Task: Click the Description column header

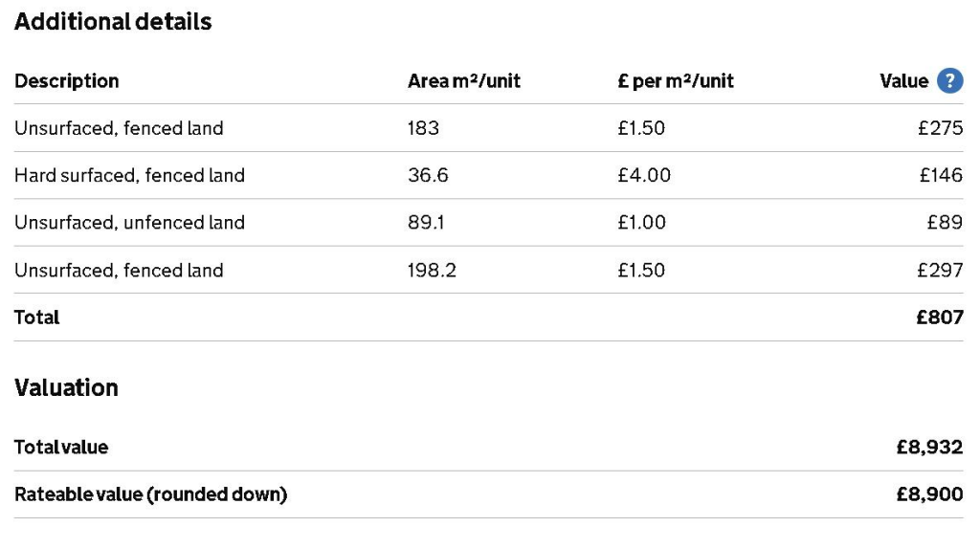Action: click(67, 81)
